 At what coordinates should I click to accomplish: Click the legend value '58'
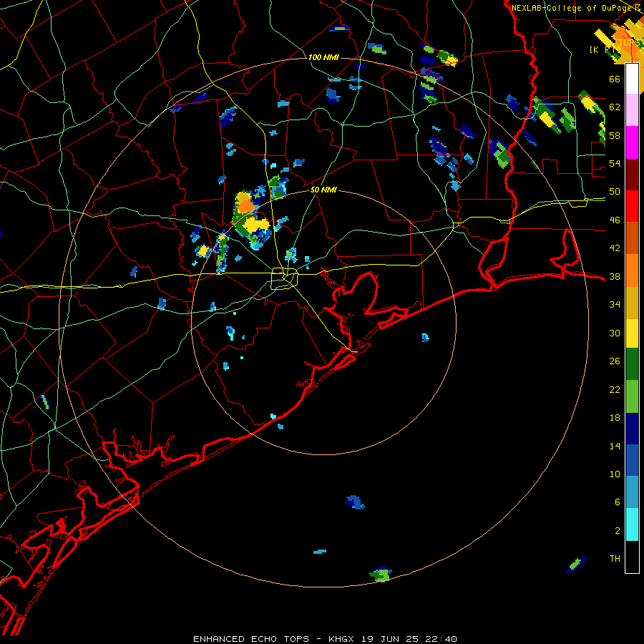(x=615, y=135)
